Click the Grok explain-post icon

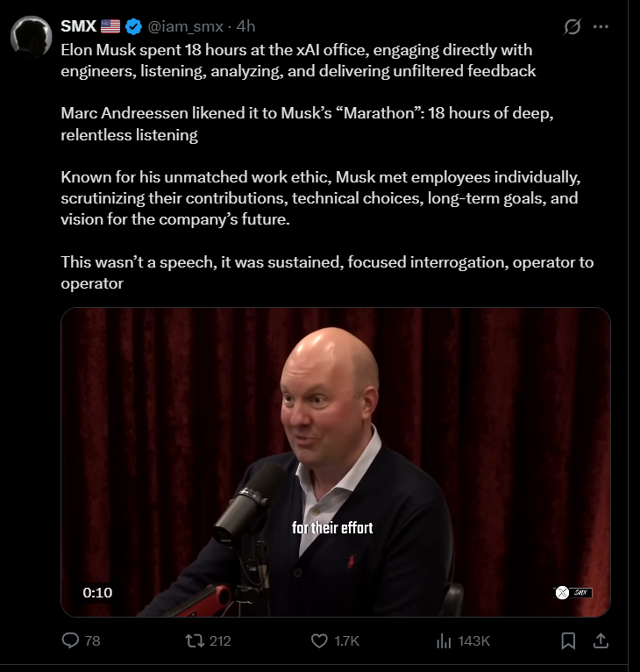[x=572, y=27]
